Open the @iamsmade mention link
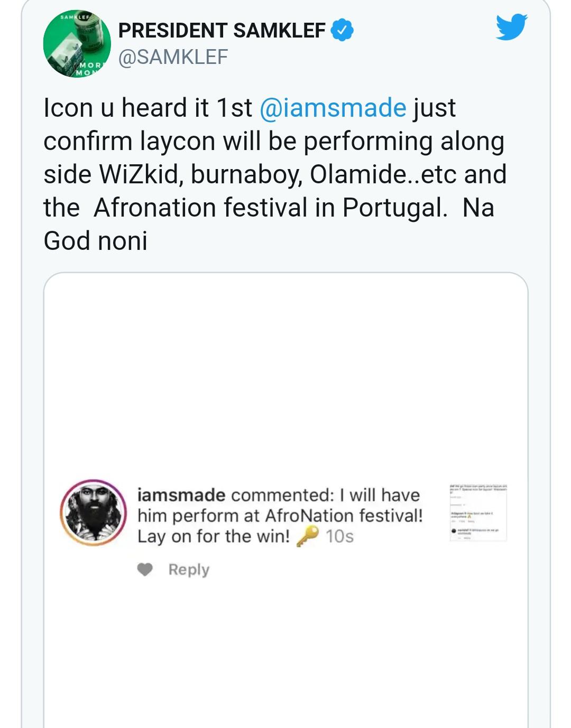This screenshot has width=571, height=728. 333,108
